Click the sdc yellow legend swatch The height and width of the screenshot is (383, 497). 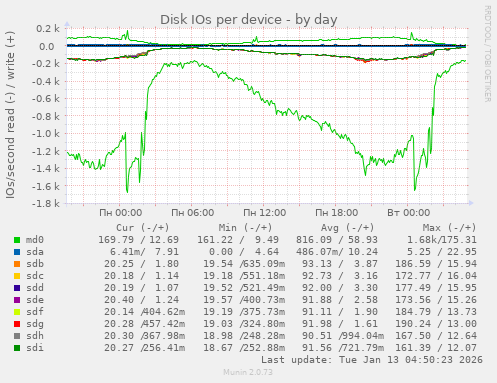click(x=17, y=276)
